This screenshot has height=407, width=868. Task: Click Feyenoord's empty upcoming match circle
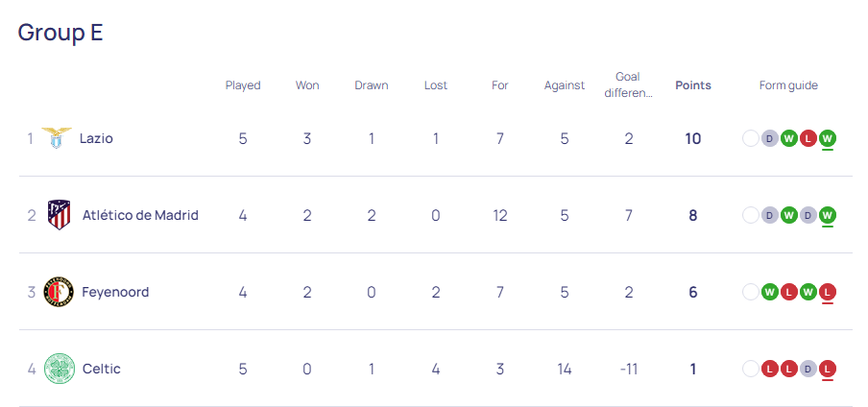pyautogui.click(x=751, y=292)
